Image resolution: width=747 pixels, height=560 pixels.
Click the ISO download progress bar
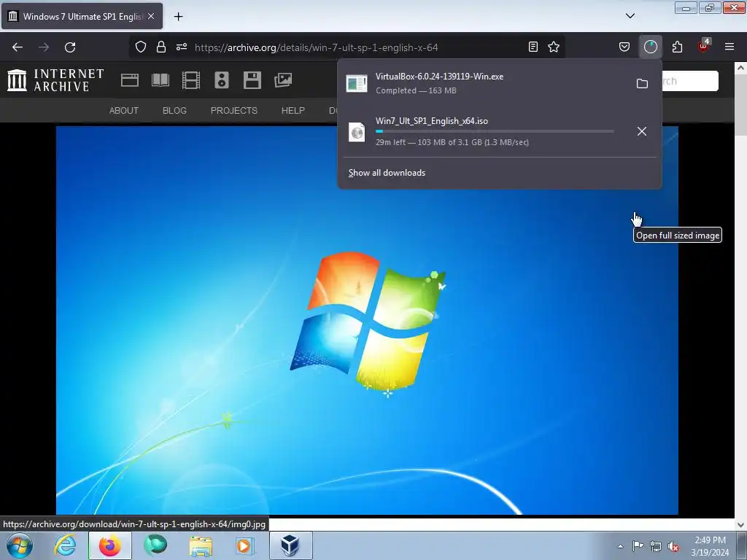[495, 131]
